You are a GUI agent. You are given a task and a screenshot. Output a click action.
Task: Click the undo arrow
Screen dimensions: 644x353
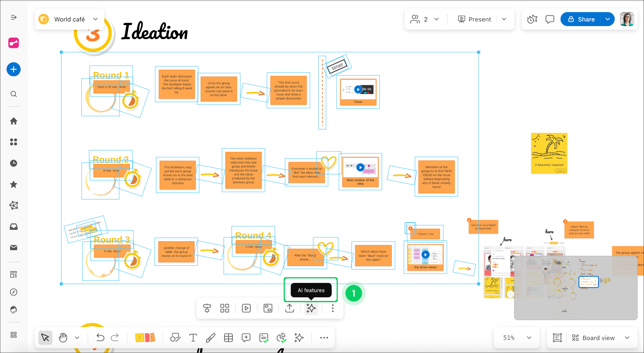click(x=100, y=338)
